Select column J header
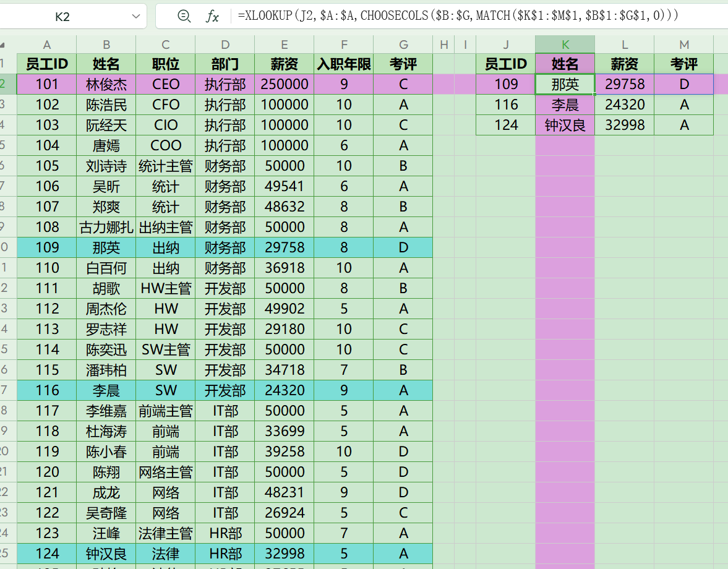The width and height of the screenshot is (728, 569). 505,45
